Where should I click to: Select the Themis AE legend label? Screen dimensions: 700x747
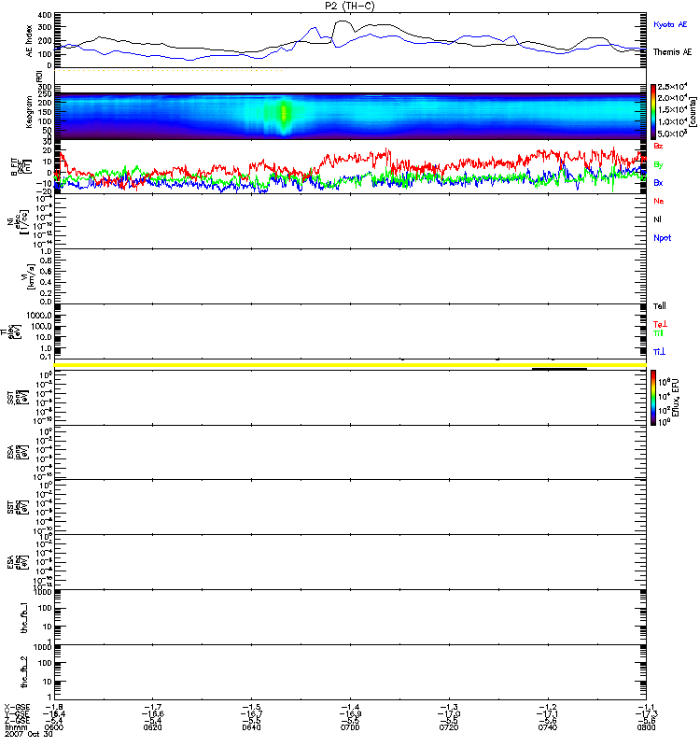tap(672, 52)
